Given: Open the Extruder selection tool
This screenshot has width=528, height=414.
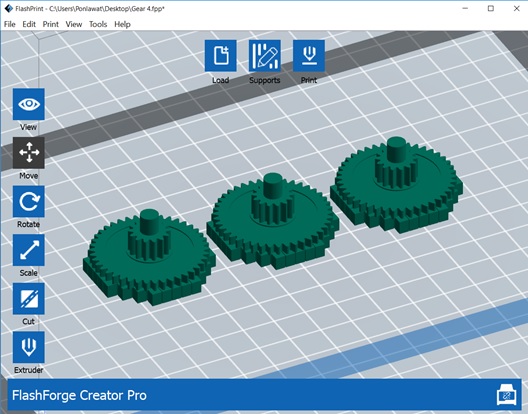Looking at the screenshot, I should pyautogui.click(x=29, y=347).
